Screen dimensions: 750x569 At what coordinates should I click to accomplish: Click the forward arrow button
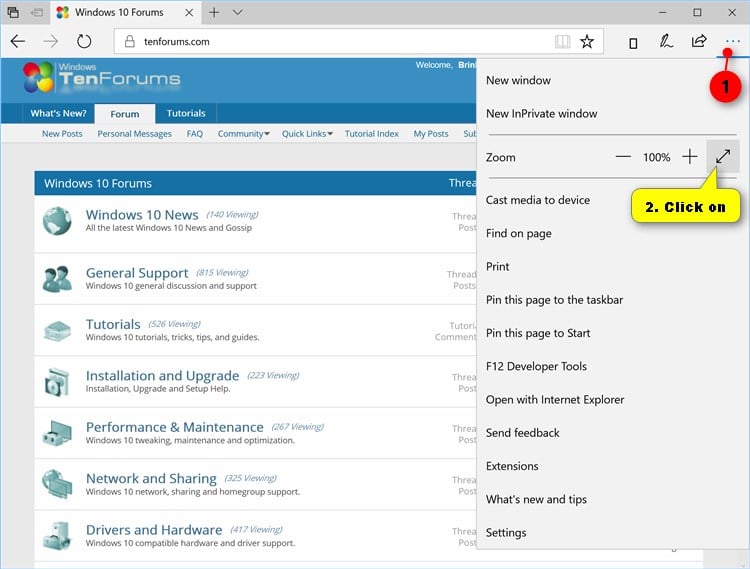tap(51, 42)
